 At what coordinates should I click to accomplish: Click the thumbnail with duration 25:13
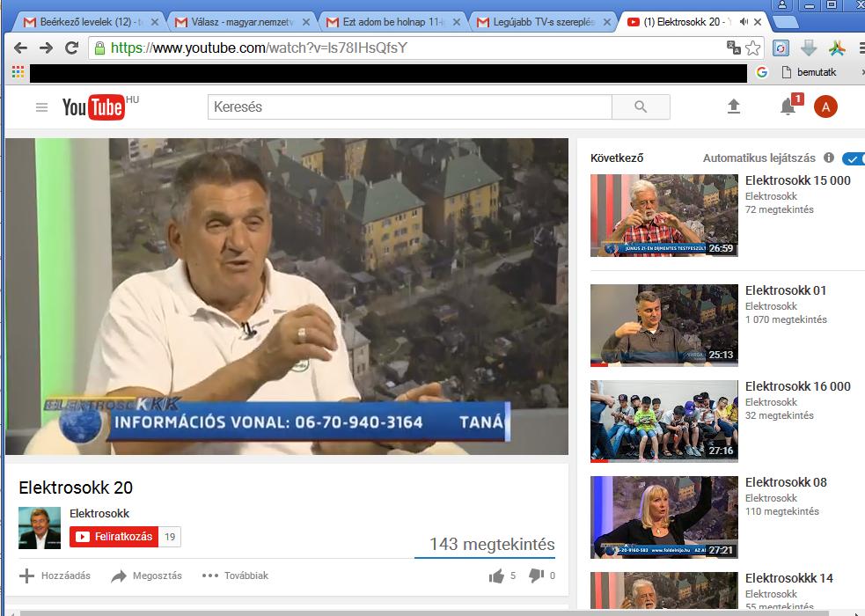point(664,326)
